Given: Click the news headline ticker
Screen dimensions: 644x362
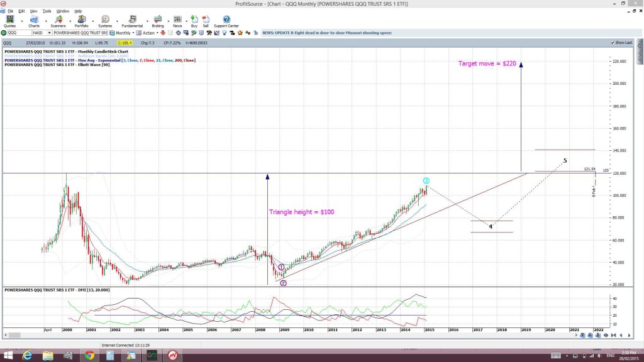Looking at the screenshot, I should 327,33.
